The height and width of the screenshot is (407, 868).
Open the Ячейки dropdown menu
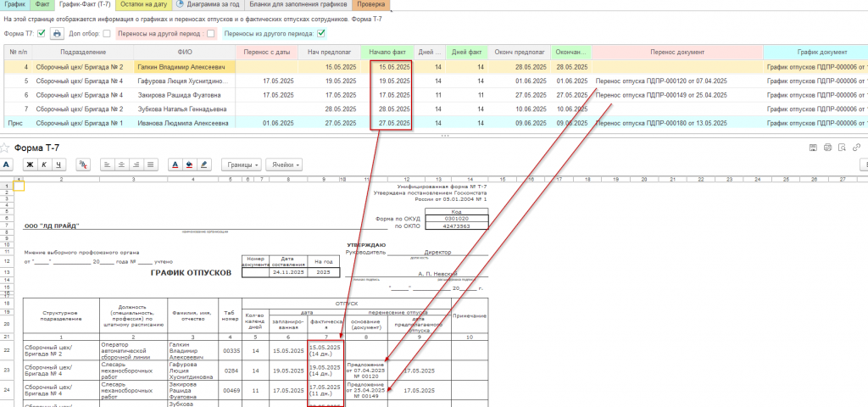point(284,164)
